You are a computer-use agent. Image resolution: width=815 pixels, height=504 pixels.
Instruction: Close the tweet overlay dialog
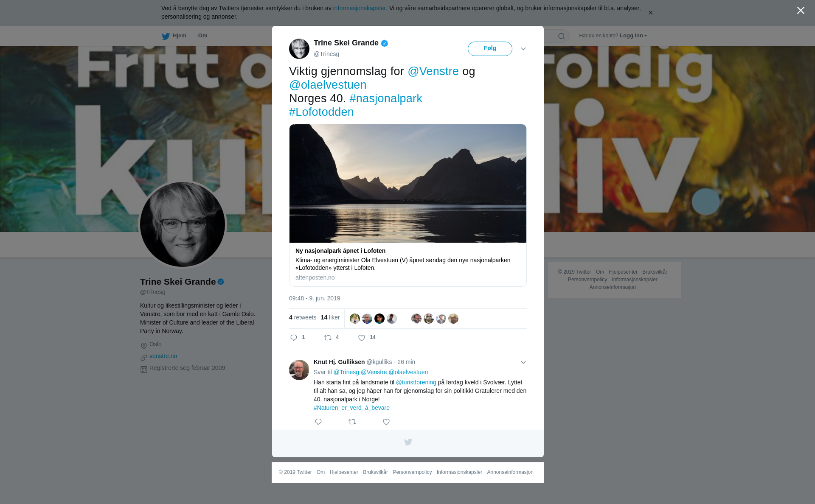(x=801, y=11)
